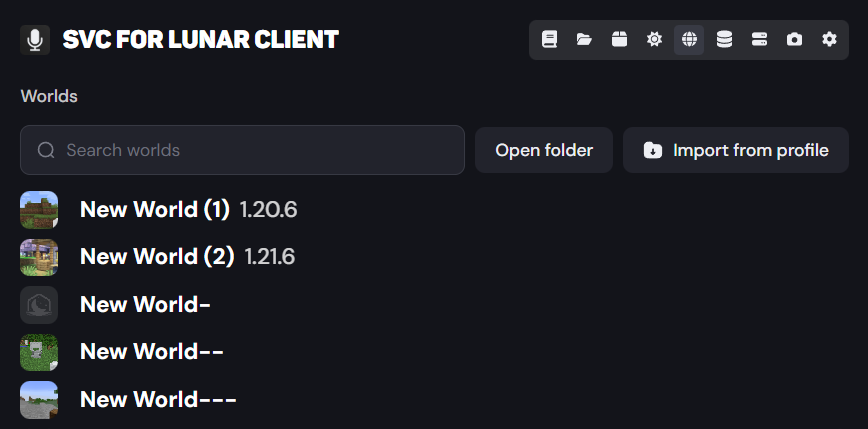
Task: Open the package box icon tab
Action: click(619, 40)
